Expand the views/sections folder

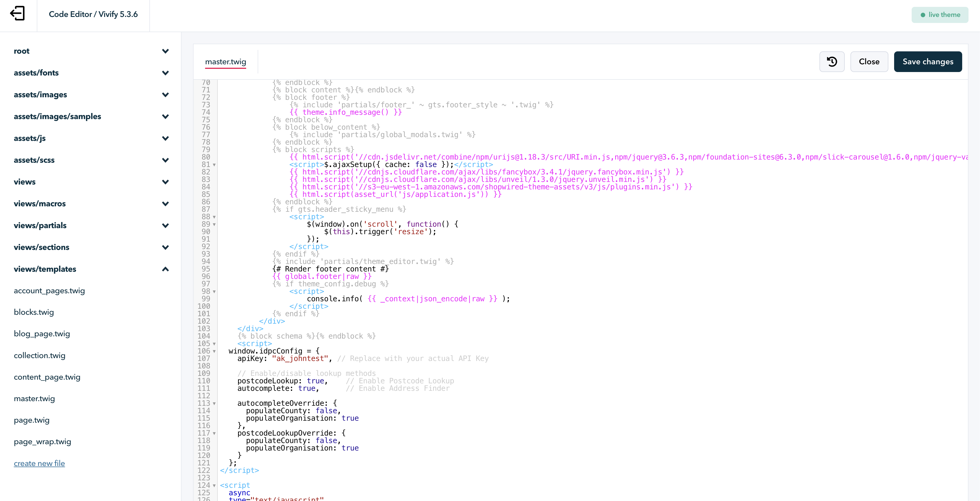pos(165,247)
